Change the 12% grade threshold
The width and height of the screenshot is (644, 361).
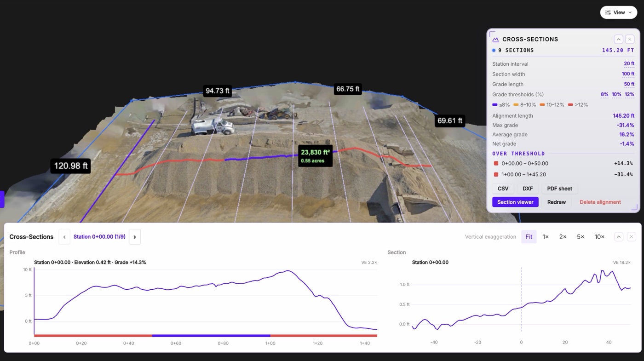click(629, 94)
